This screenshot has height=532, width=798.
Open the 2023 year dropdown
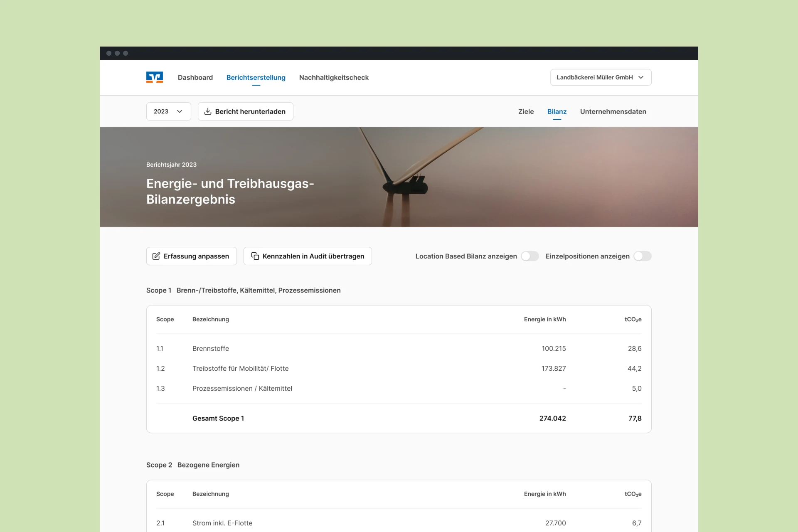[169, 111]
